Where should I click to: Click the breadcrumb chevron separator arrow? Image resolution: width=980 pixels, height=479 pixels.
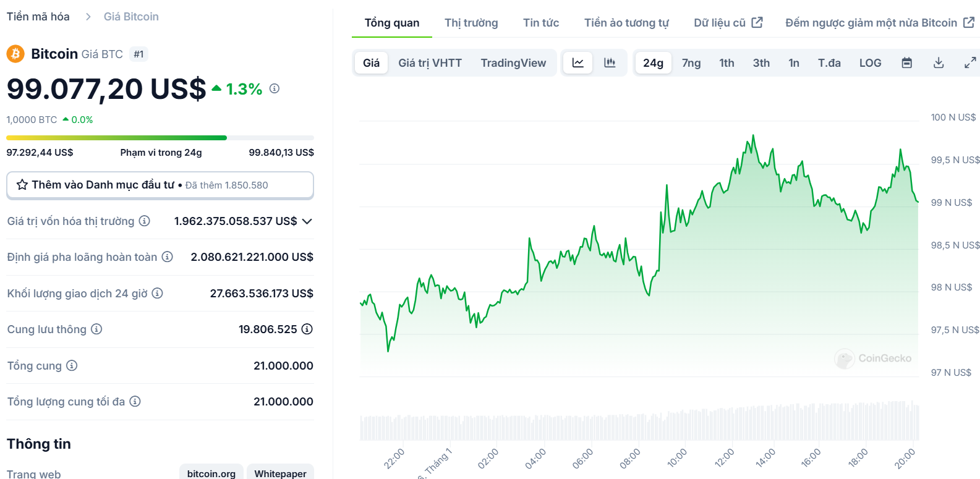pyautogui.click(x=88, y=17)
